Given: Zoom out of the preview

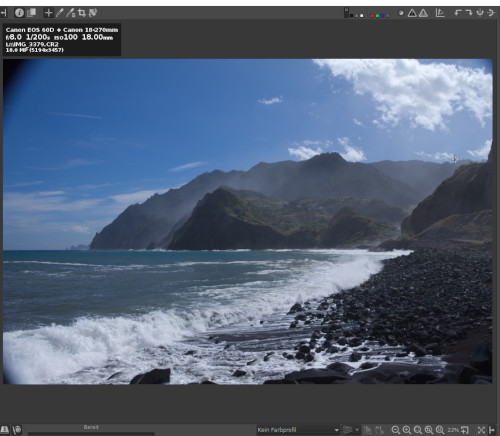Looking at the screenshot, I should click(396, 430).
